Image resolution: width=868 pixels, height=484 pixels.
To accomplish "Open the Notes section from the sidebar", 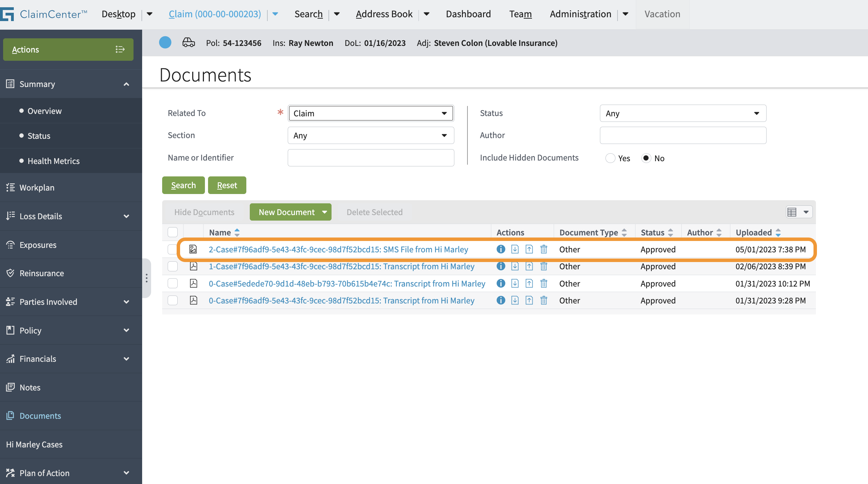I will 30,387.
